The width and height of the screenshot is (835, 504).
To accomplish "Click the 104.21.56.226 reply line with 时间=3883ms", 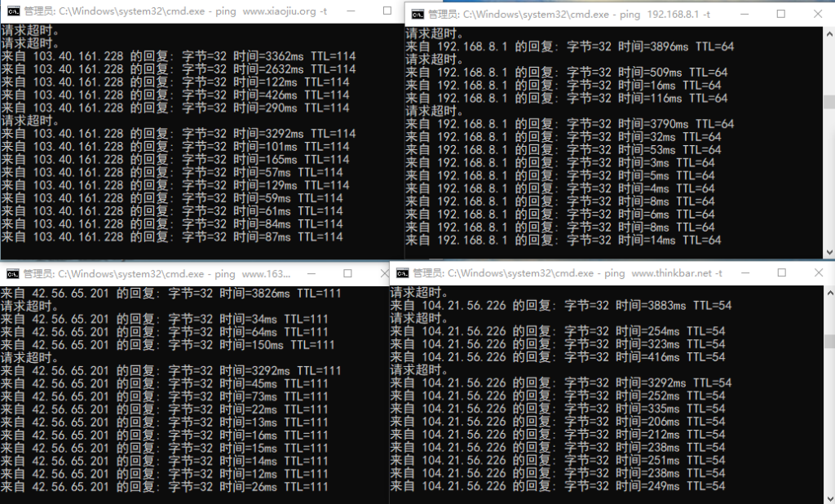I will pyautogui.click(x=561, y=306).
